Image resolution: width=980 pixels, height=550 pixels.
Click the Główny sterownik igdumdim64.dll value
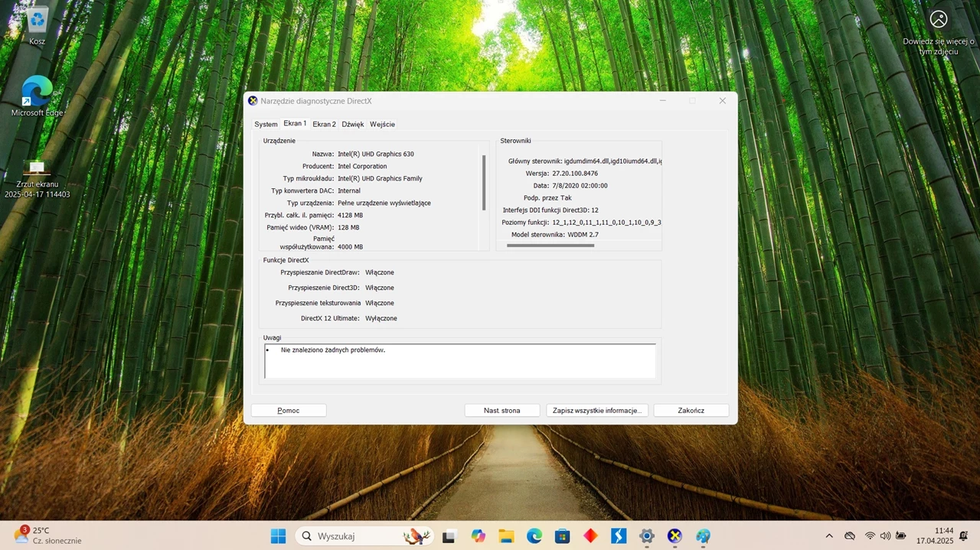[x=612, y=161]
